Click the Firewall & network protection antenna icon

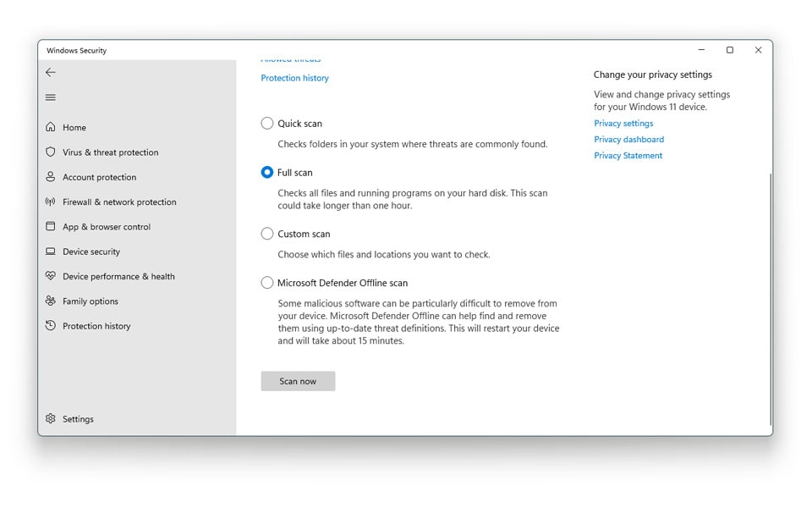click(50, 202)
